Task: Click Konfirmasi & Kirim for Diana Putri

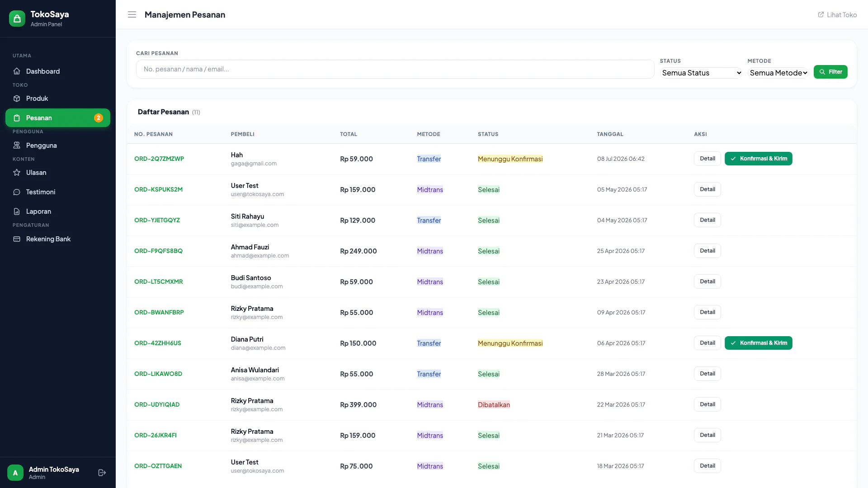Action: pos(759,343)
